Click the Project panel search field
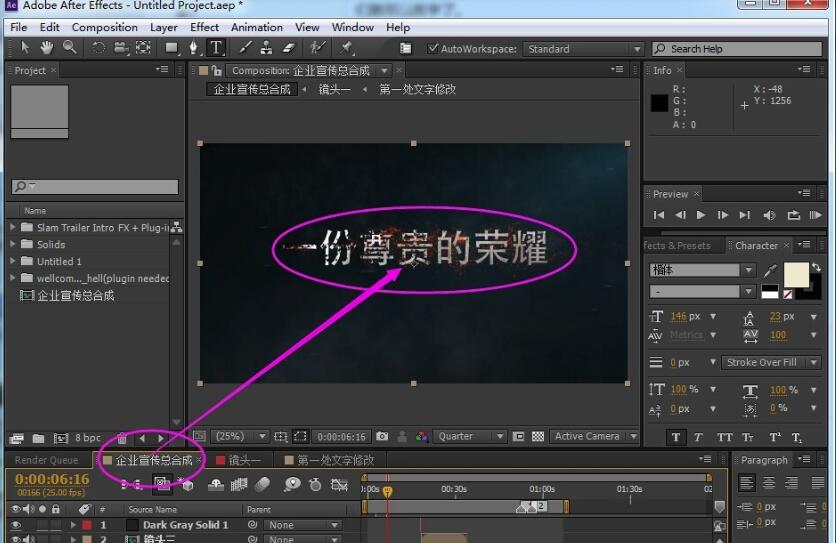 95,186
